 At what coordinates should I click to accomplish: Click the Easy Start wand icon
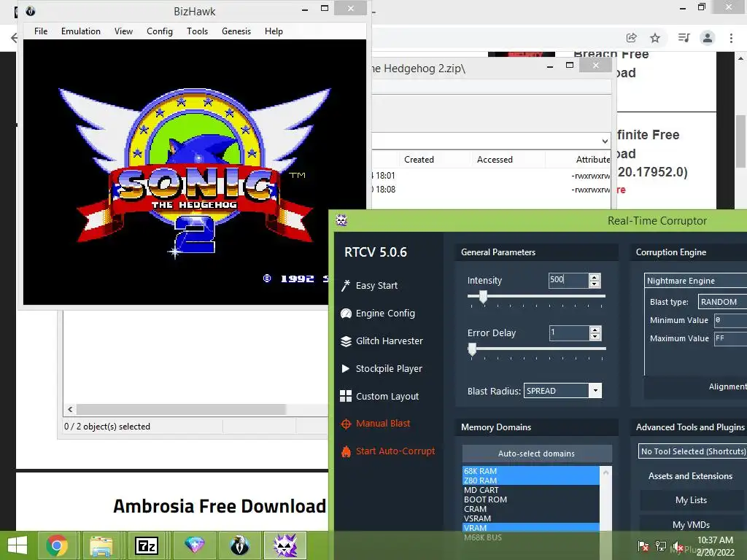[346, 285]
